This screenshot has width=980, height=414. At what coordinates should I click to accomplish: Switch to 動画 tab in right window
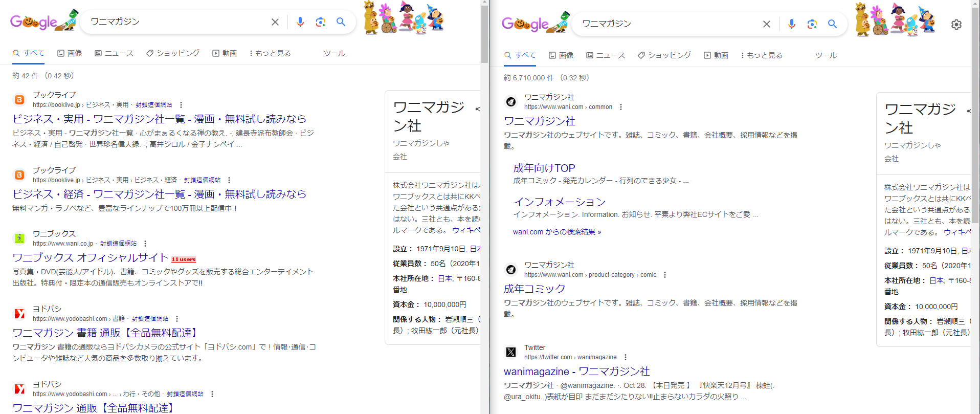[x=716, y=55]
